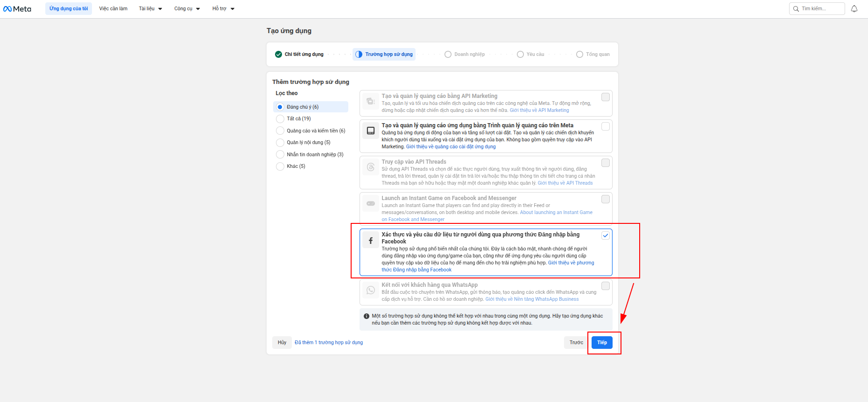This screenshot has height=402, width=868.
Task: Open 'Việc cần làm' menu item
Action: (113, 9)
